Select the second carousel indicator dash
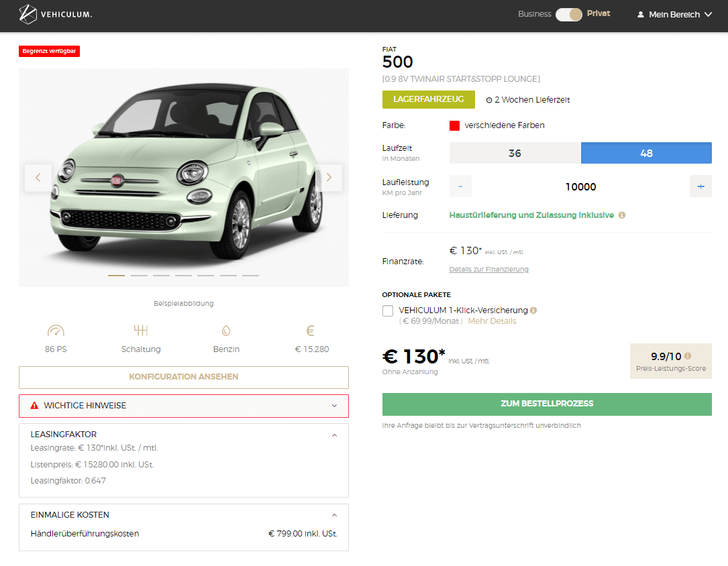Viewport: 728px width, 566px height. point(140,276)
